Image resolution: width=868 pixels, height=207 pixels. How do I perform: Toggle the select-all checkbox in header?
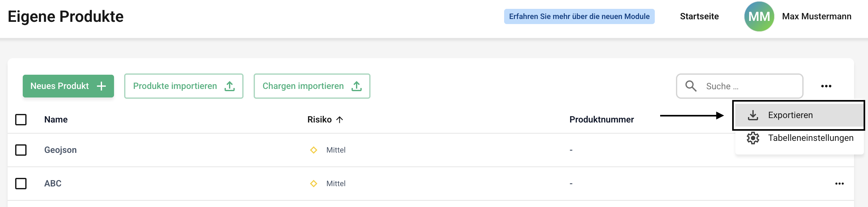coord(21,120)
